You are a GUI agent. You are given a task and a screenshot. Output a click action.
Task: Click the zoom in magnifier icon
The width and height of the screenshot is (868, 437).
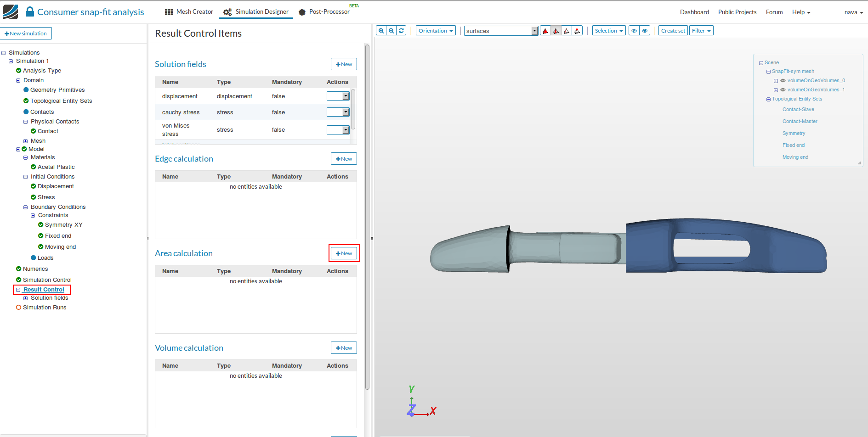coord(381,31)
